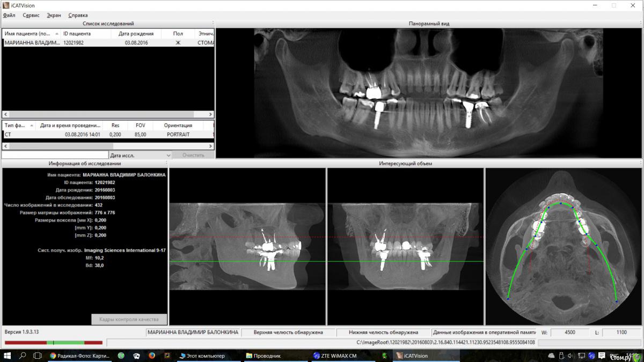Switch to Chrome Радикал-Фото taskbar window
644x362 pixels.
[79, 356]
